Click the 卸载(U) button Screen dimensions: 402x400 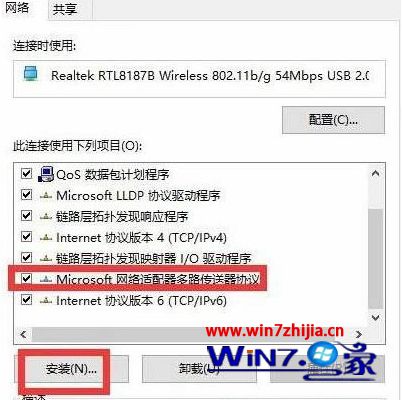pyautogui.click(x=199, y=369)
